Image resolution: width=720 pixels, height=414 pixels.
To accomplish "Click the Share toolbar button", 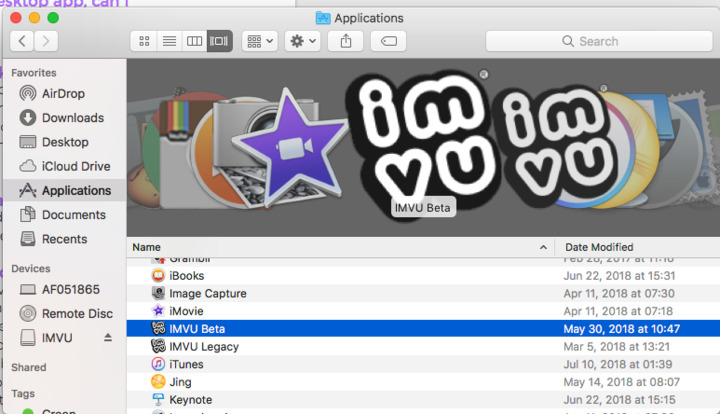I will [346, 41].
